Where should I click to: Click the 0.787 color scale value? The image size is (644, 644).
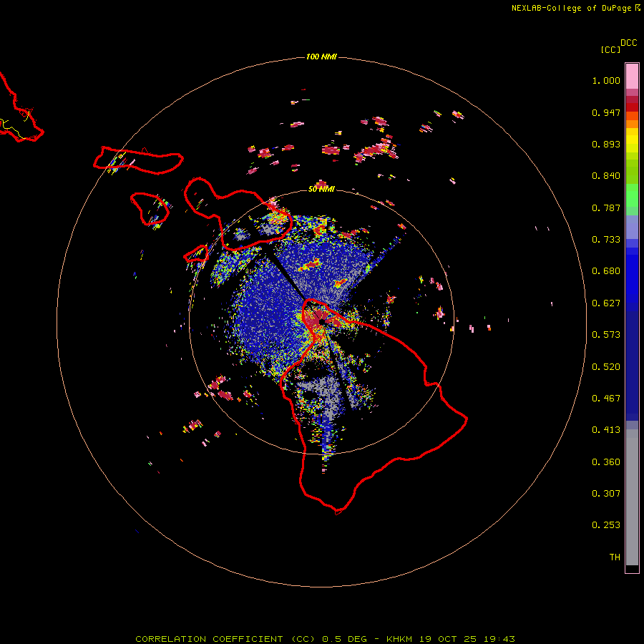(606, 208)
